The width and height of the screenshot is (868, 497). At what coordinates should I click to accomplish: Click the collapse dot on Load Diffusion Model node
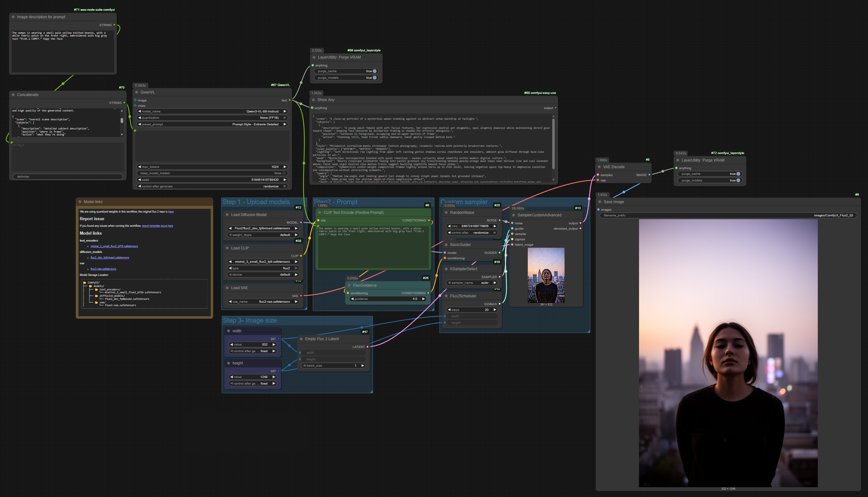click(x=227, y=215)
